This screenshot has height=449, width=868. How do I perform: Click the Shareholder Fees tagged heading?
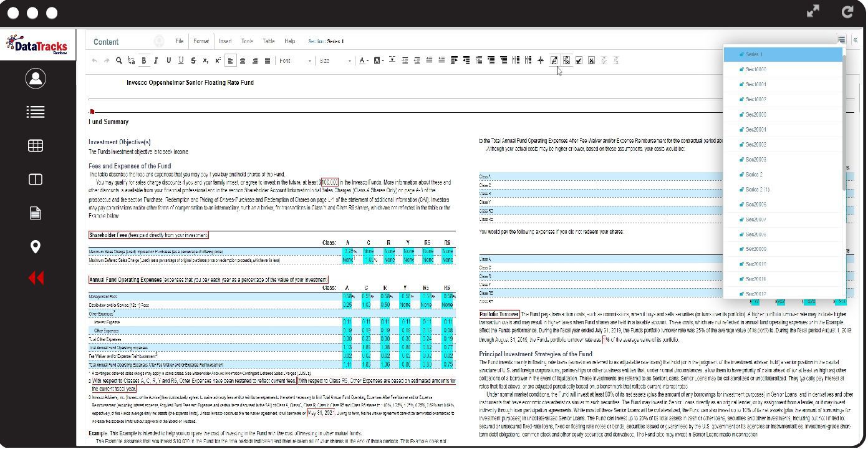point(148,235)
